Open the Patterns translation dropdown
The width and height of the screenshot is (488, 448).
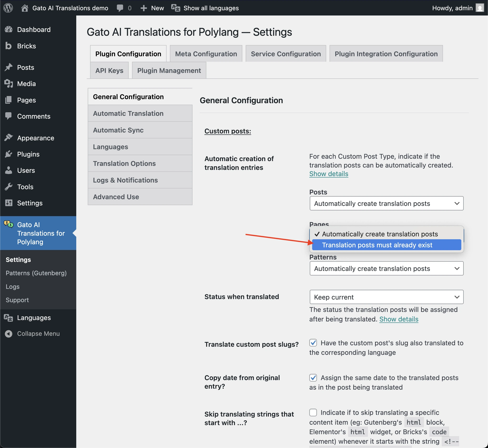tap(386, 268)
